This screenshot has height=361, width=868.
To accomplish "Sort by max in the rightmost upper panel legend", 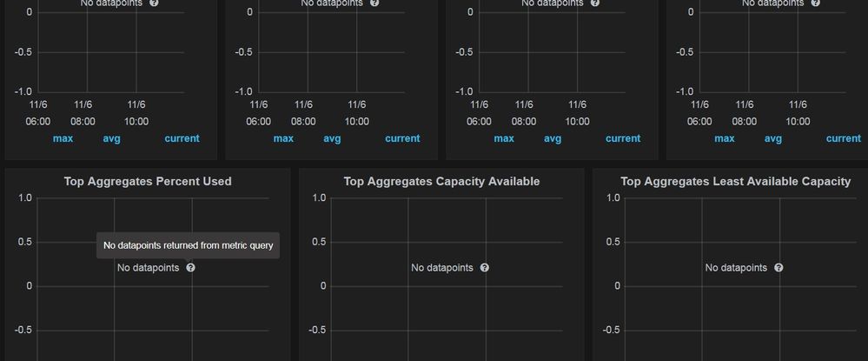I will [725, 138].
